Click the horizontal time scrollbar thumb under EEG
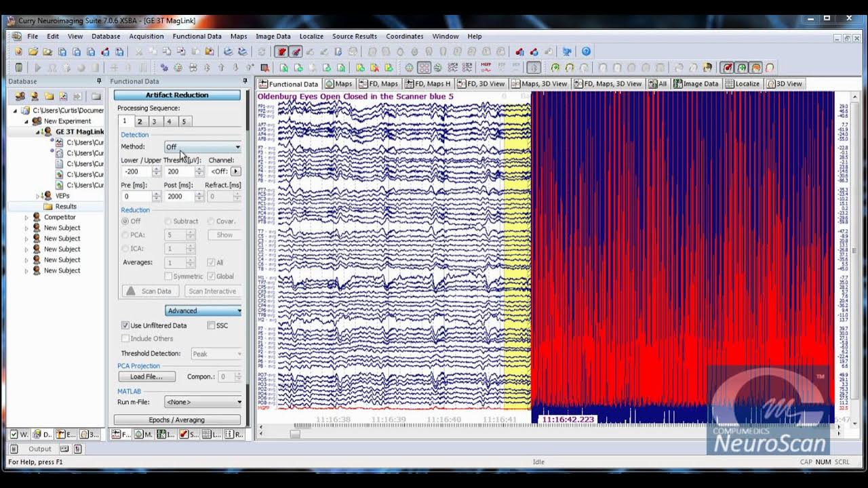This screenshot has height=488, width=868. tap(295, 434)
